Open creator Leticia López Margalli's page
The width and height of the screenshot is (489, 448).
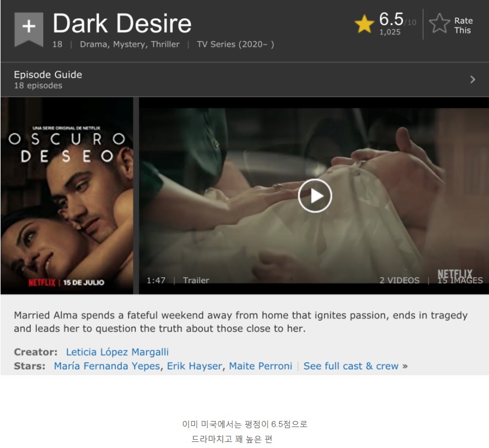[x=117, y=352]
